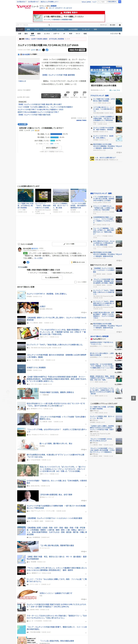Click Facebook share icon under expert comment
The height and width of the screenshot is (644, 138).
click(x=28, y=262)
